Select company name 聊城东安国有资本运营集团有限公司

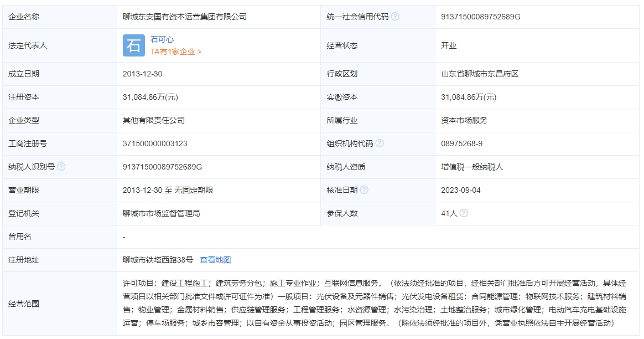coord(185,17)
